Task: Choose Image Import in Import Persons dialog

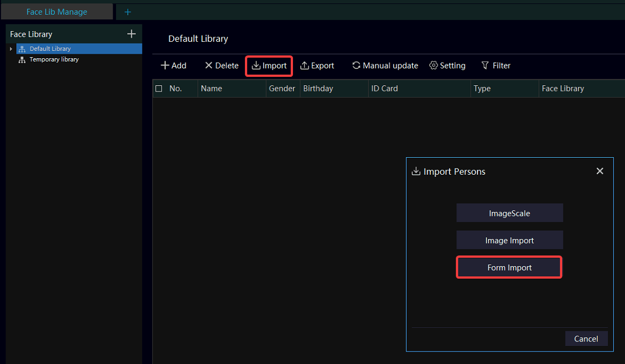Action: coord(510,240)
